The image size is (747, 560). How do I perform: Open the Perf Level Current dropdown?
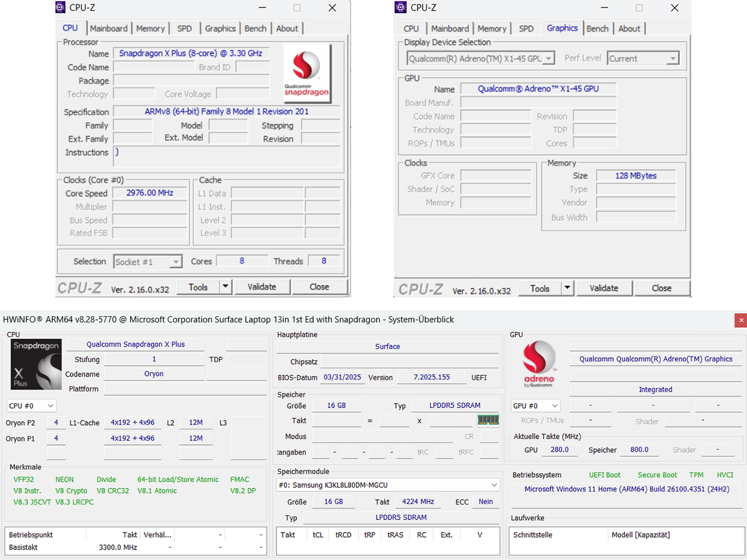[643, 58]
